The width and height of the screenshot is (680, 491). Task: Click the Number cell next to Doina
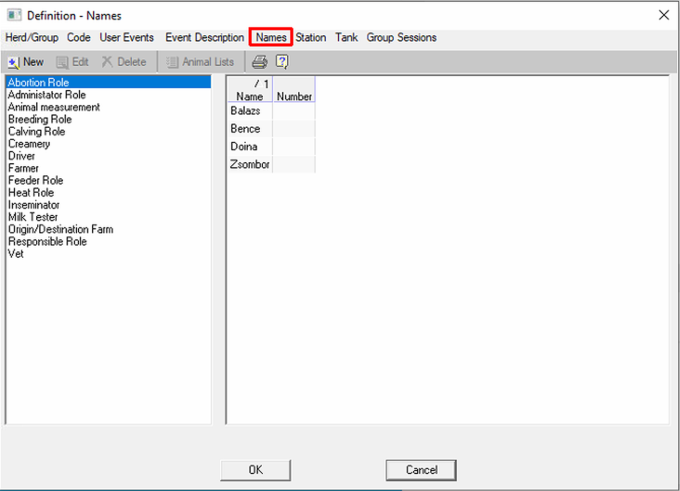[294, 147]
